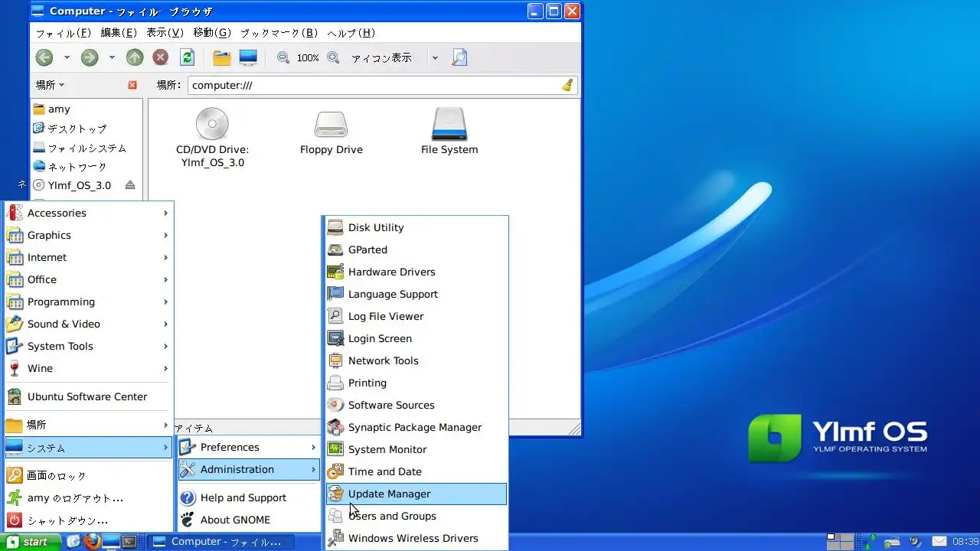Screen dimensions: 980x551
Task: Open terminal from taskbar quick launch
Action: 130,542
